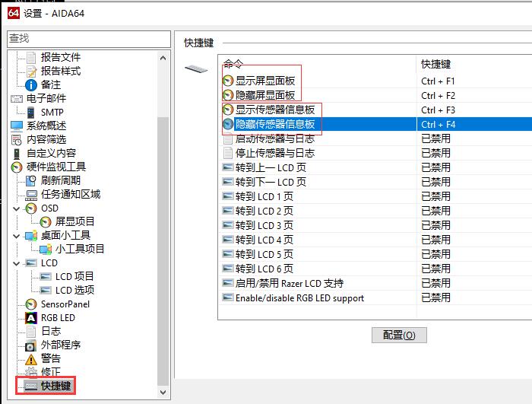The width and height of the screenshot is (532, 404).
Task: Select Enable/disable RGB LED support row
Action: click(375, 298)
